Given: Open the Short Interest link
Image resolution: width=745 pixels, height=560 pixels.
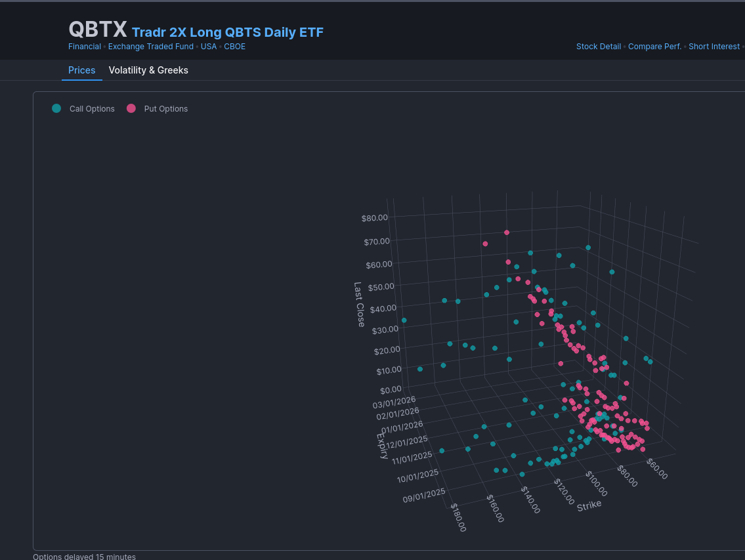Looking at the screenshot, I should [x=713, y=47].
